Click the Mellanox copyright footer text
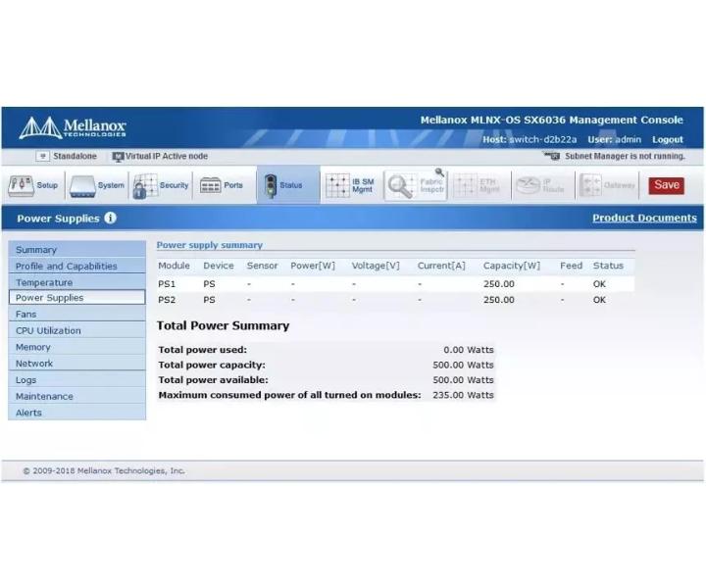 click(x=104, y=470)
